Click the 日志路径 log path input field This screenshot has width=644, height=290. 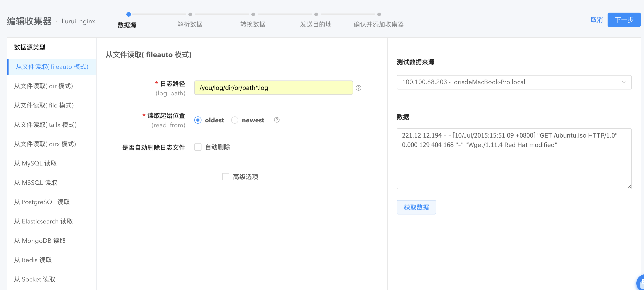[x=273, y=88]
